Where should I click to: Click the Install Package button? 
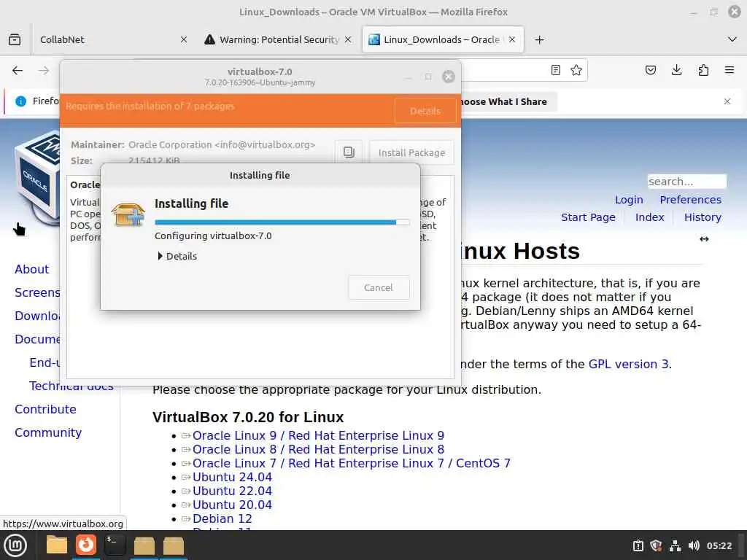tap(411, 153)
